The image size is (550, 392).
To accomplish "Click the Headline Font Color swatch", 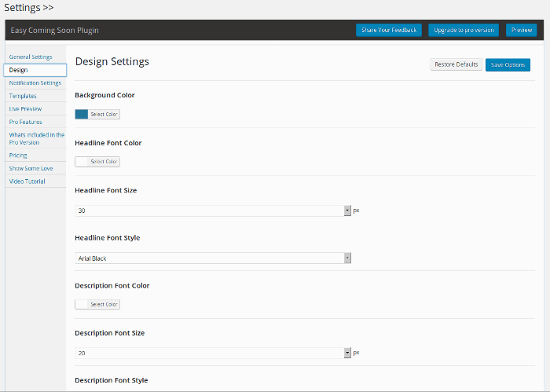I will 82,162.
